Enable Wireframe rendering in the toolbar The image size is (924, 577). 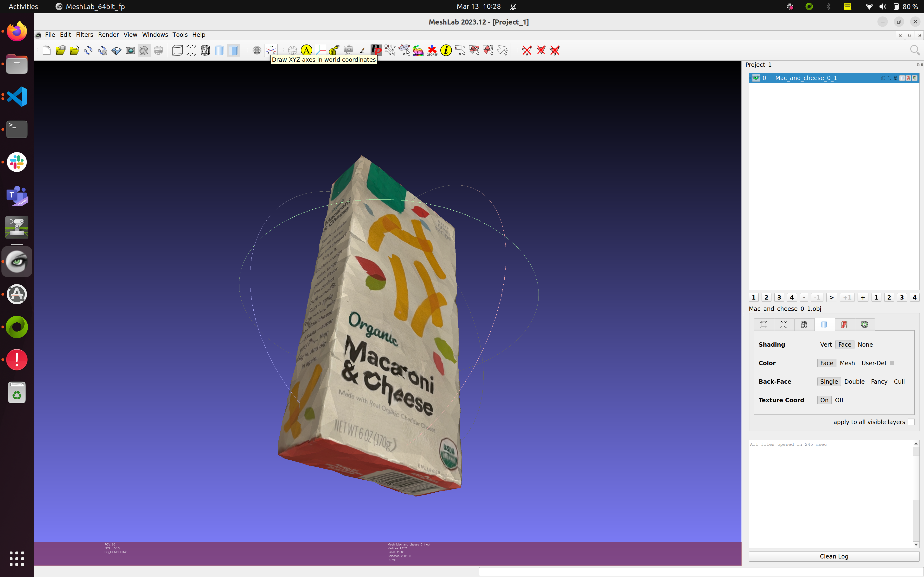pyautogui.click(x=205, y=50)
